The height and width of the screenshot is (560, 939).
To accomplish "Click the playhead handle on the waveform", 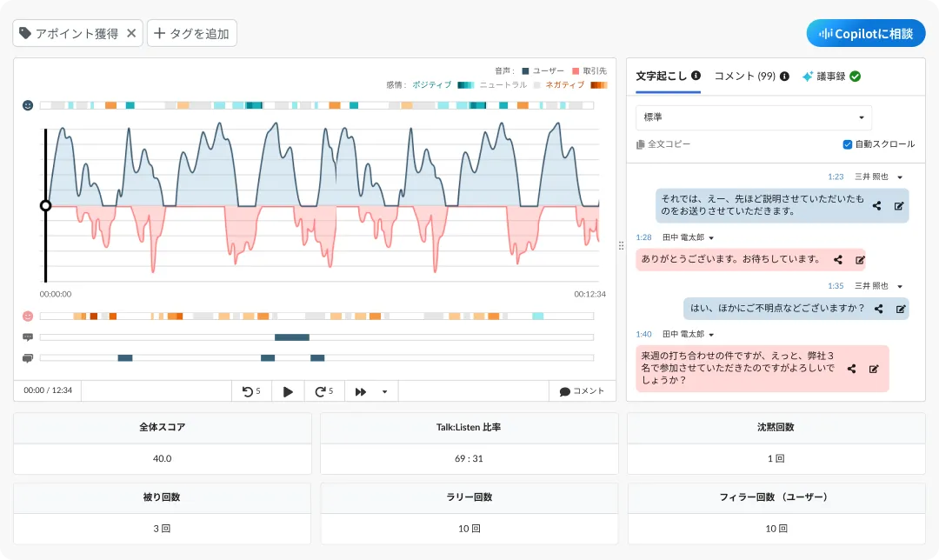I will (x=46, y=205).
